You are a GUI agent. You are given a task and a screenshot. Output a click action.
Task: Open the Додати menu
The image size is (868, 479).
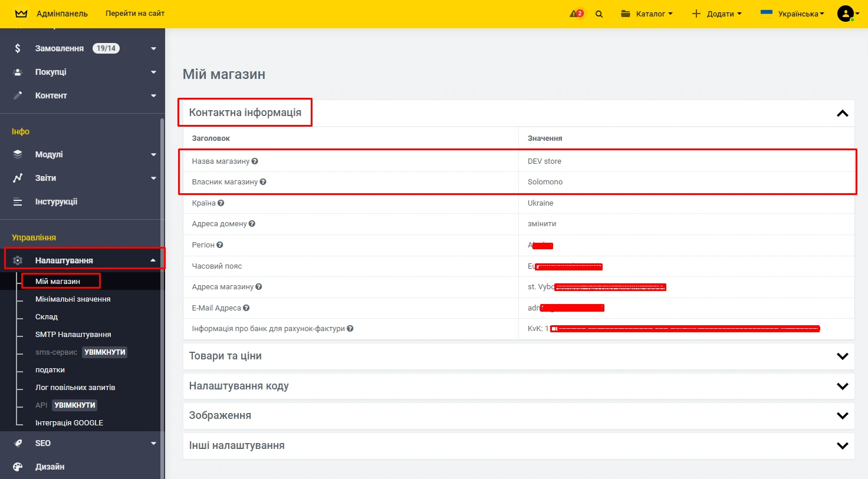coord(716,14)
